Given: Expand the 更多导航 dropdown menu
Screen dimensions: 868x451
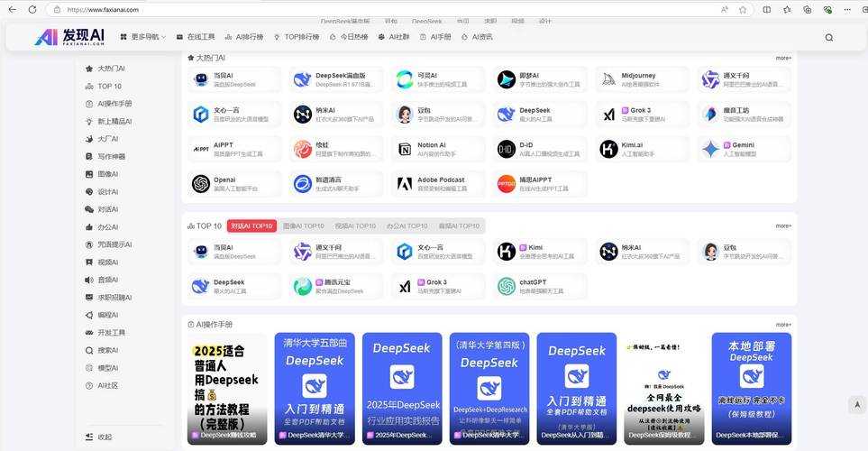Looking at the screenshot, I should (x=142, y=37).
